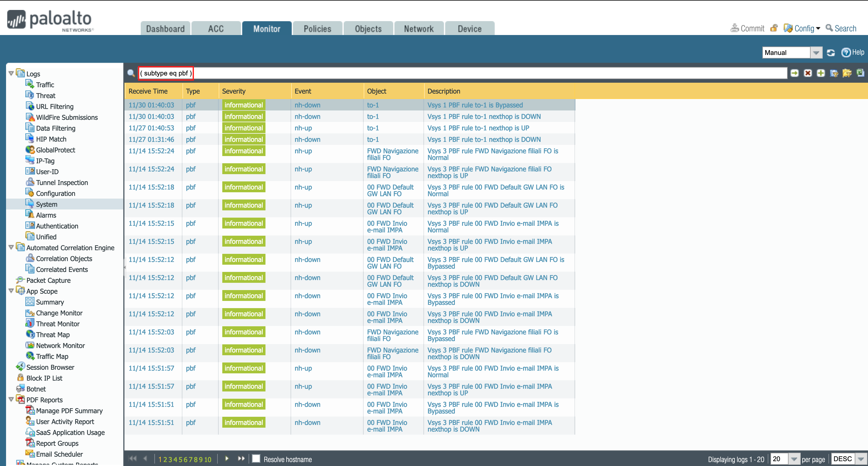
Task: Refresh the log view with refresh icon
Action: (x=831, y=53)
